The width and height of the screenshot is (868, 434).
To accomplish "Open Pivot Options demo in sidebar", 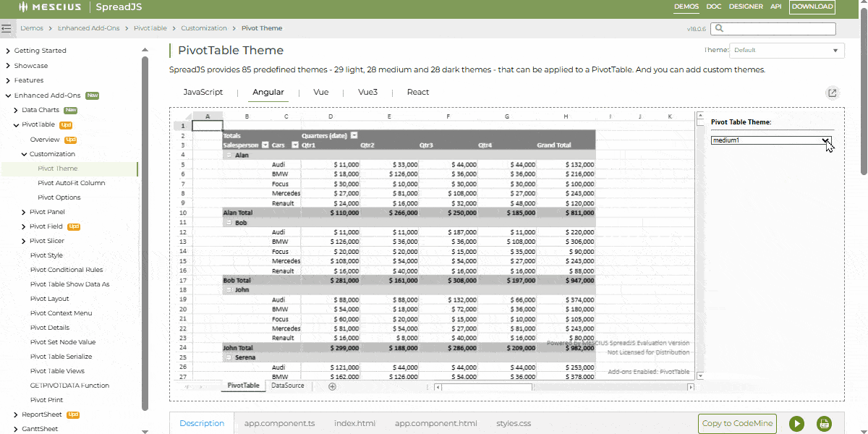I will point(59,197).
